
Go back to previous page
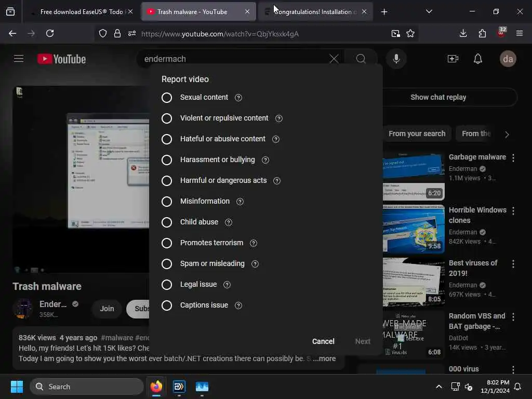12,33
